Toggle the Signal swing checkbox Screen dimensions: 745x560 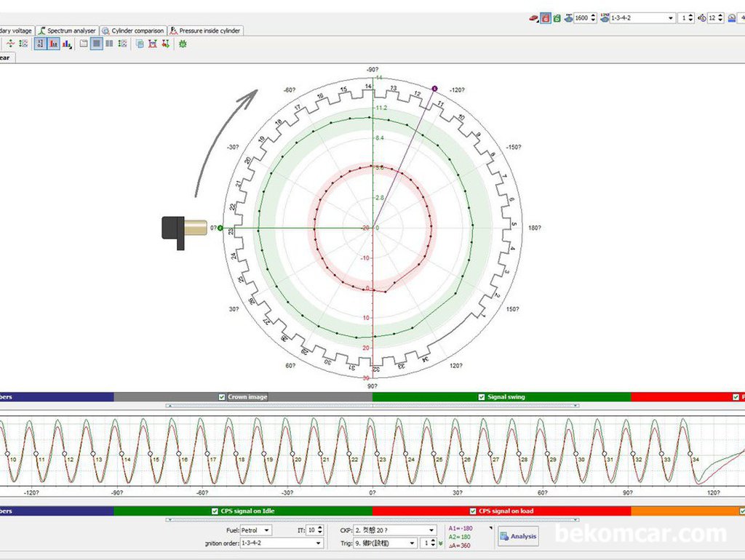(482, 397)
